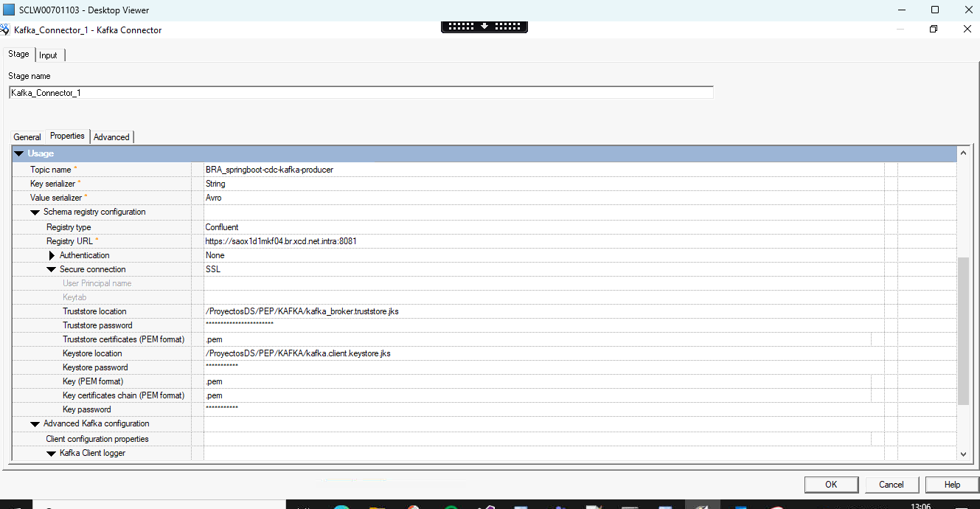Expand the Authentication property group
980x509 pixels.
click(x=52, y=255)
